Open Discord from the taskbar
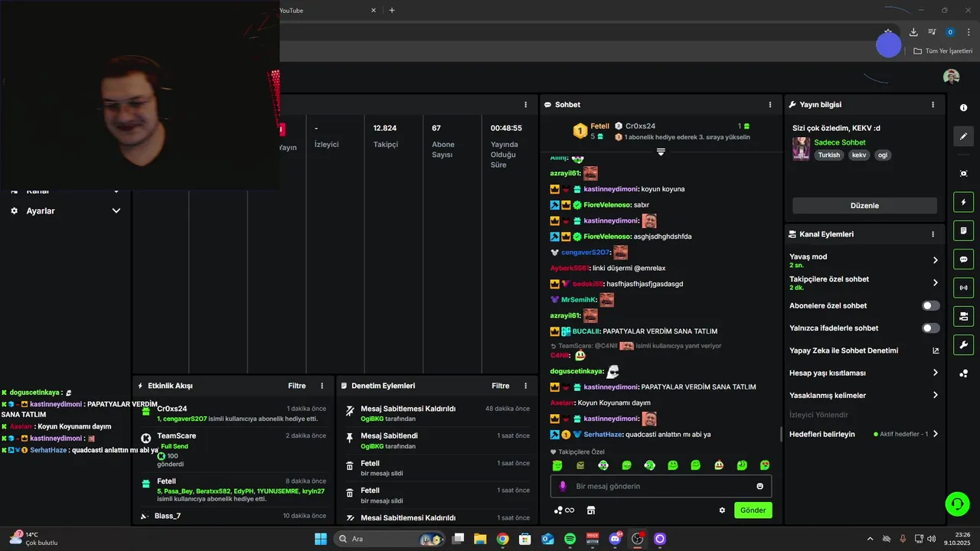Image resolution: width=980 pixels, height=551 pixels. [615, 539]
